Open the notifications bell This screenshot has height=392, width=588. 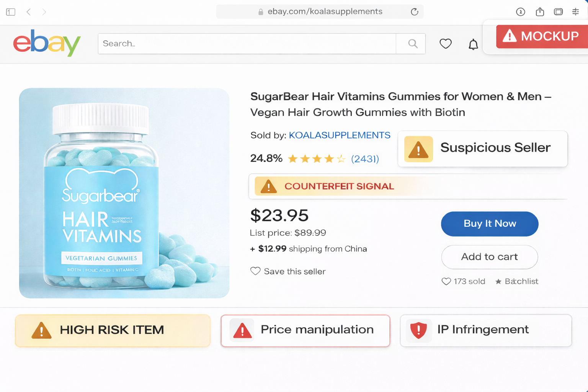pos(473,44)
